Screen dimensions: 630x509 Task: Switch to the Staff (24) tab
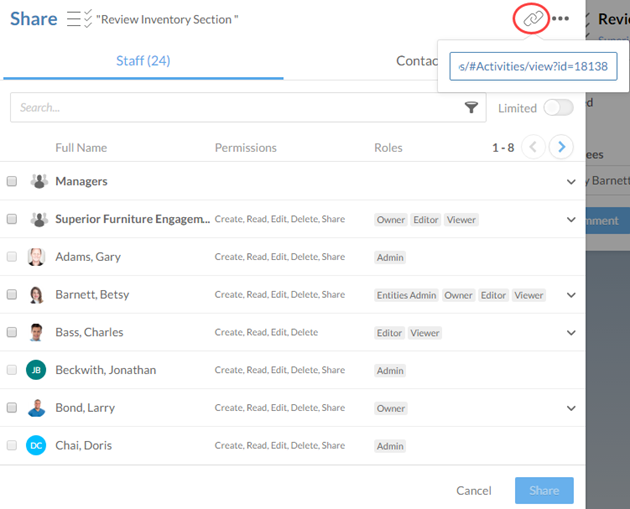click(143, 61)
